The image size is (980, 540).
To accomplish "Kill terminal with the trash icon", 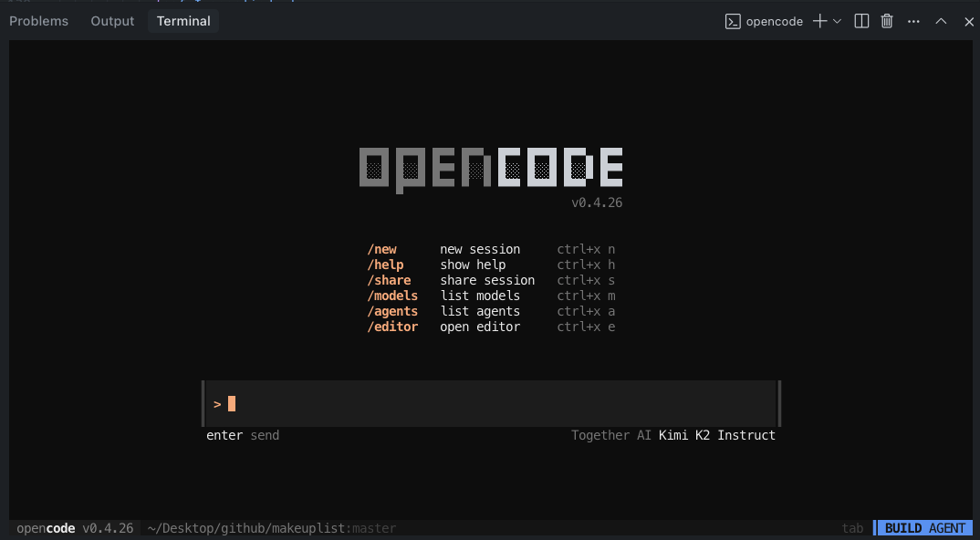I will pos(886,21).
